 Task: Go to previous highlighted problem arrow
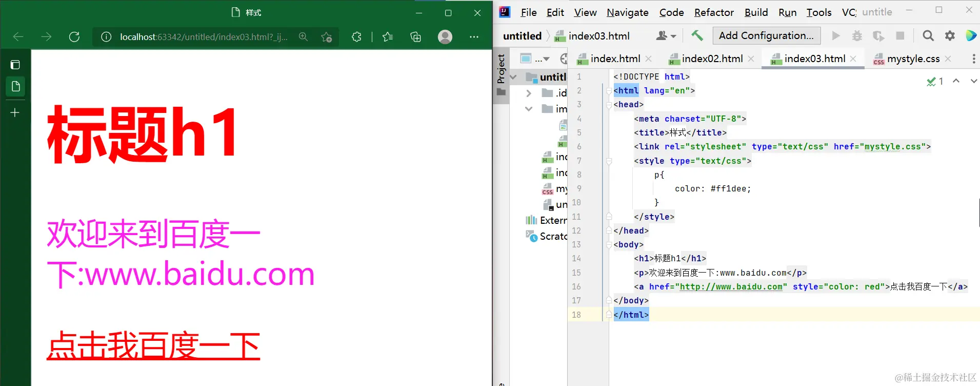956,81
